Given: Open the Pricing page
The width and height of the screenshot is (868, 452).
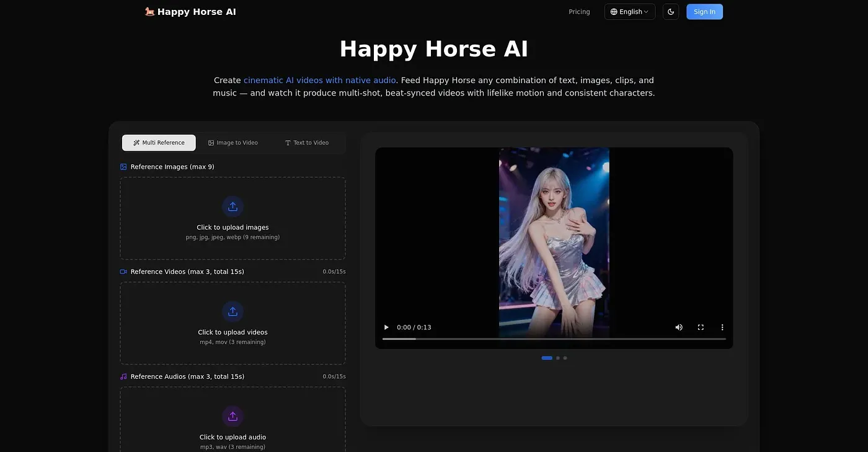Looking at the screenshot, I should pyautogui.click(x=579, y=12).
